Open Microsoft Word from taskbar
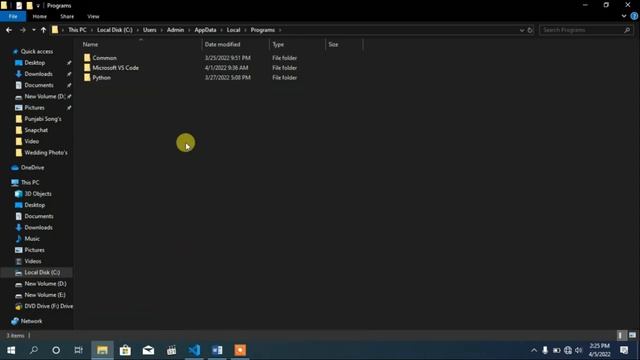Screen dimensions: 640x360 click(217, 350)
